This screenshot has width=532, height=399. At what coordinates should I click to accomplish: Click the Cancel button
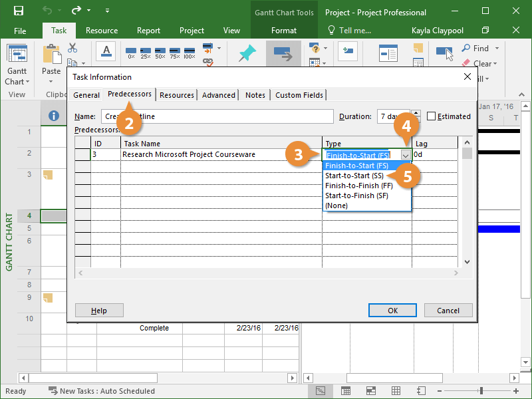(x=448, y=311)
